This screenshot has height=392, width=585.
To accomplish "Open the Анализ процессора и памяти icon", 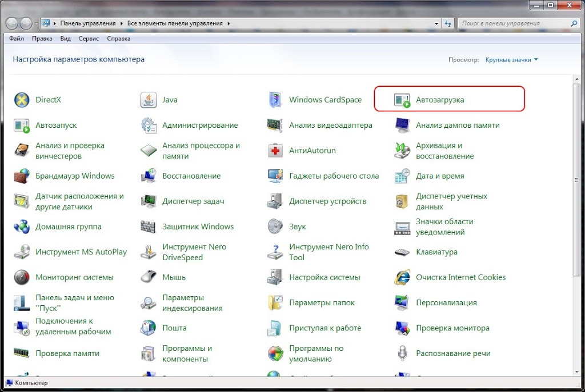I will tap(149, 151).
